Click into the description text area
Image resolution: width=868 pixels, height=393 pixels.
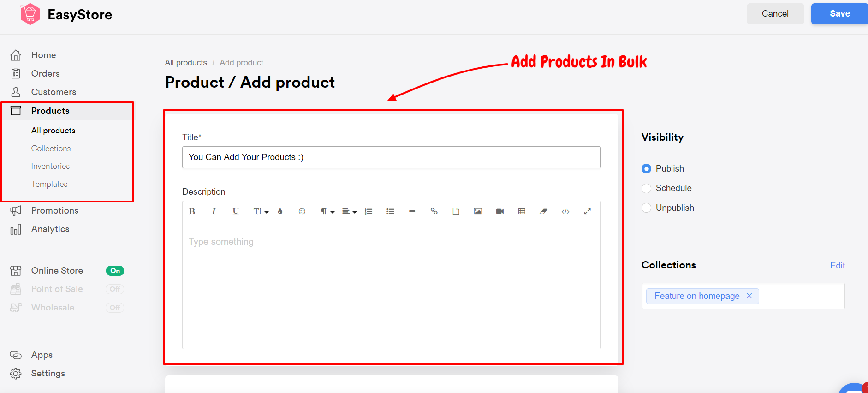click(x=392, y=285)
